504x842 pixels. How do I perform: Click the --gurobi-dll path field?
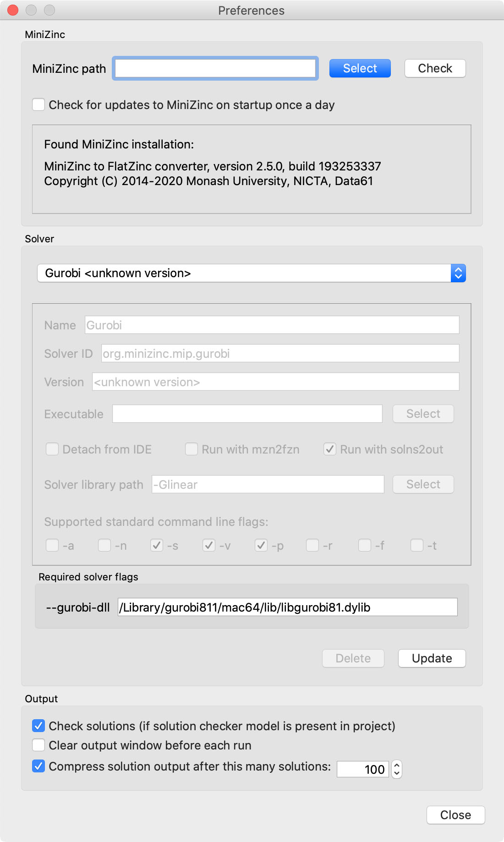pos(287,607)
